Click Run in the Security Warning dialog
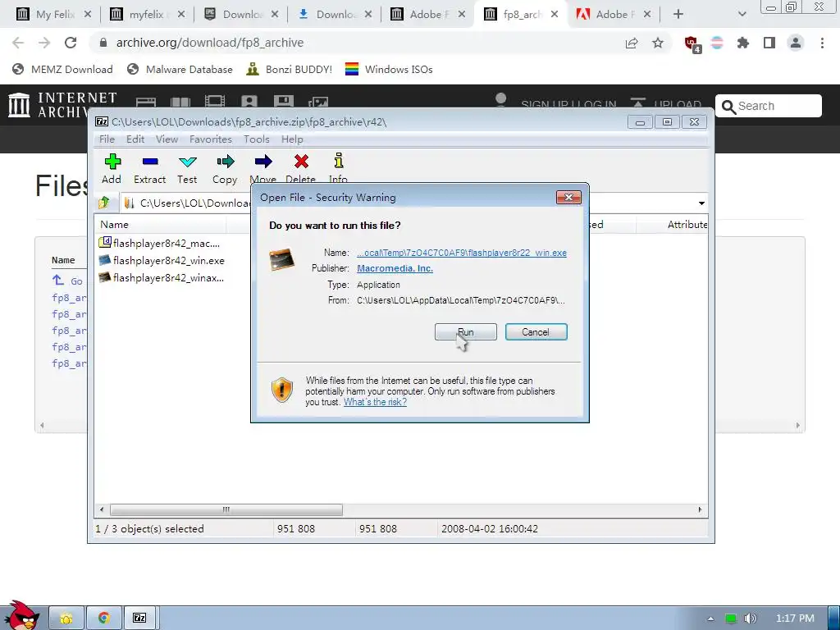 pyautogui.click(x=466, y=331)
